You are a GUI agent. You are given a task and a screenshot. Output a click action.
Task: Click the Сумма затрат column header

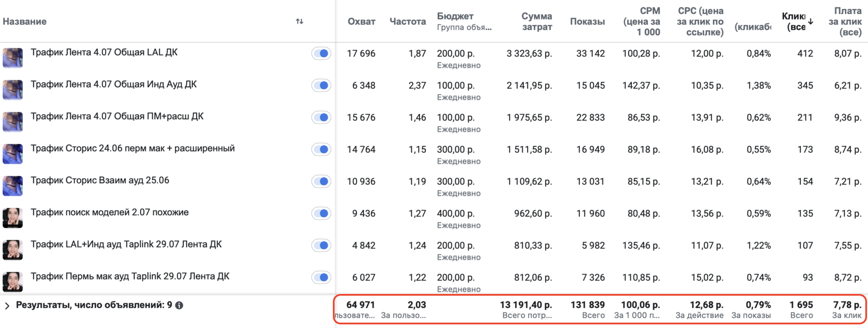536,22
